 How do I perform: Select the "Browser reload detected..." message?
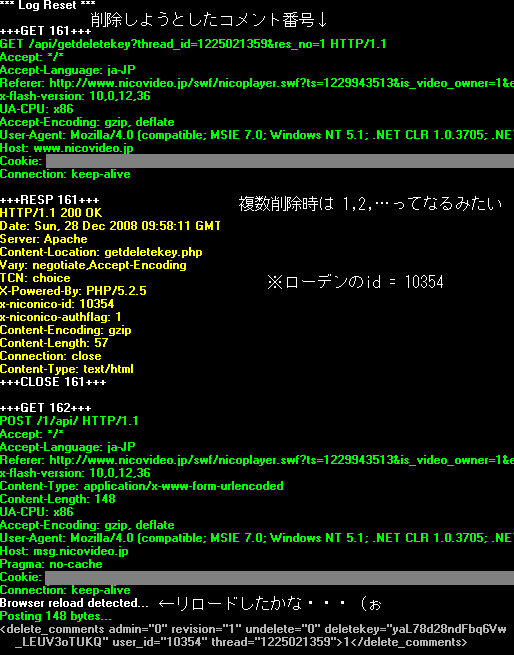point(74,603)
